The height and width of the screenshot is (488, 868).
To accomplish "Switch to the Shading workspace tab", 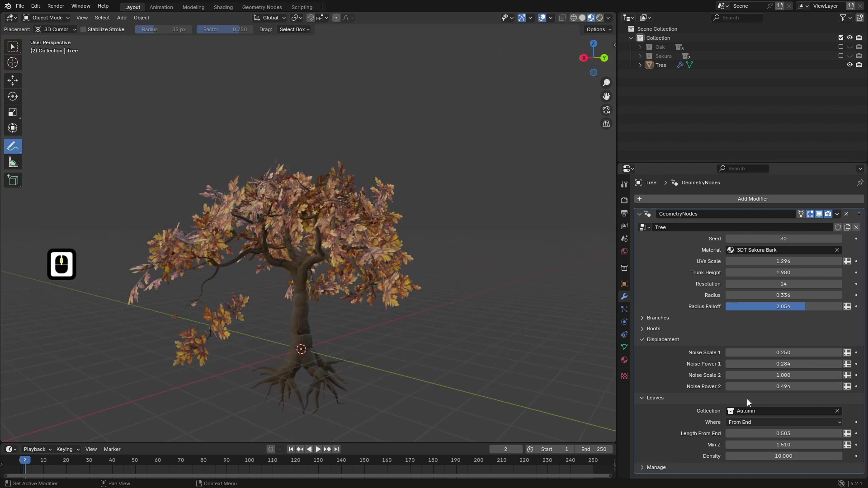I will [222, 7].
